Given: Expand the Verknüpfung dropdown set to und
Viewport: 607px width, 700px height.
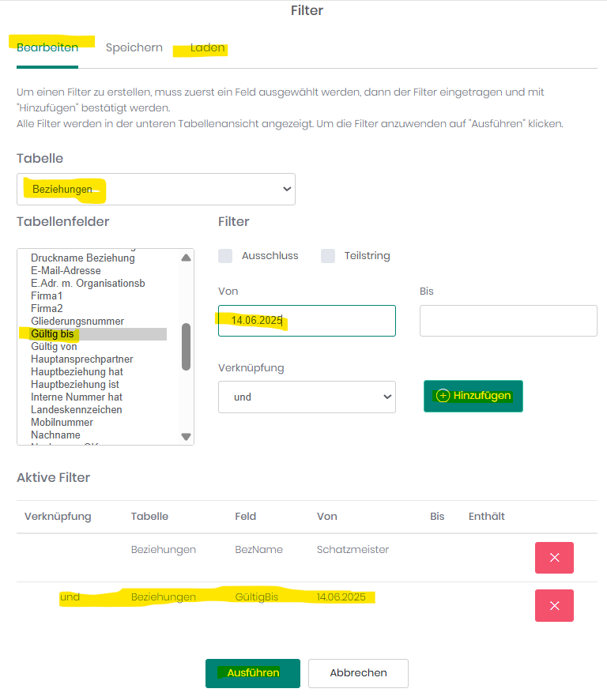Looking at the screenshot, I should pyautogui.click(x=307, y=397).
